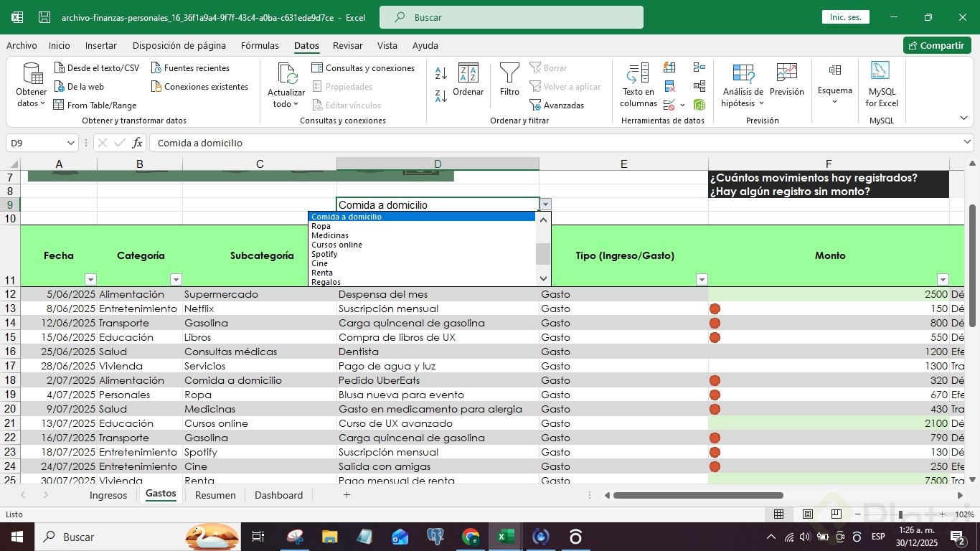Viewport: 980px width, 551px height.
Task: Switch to Page Break Preview view
Action: pos(836,514)
